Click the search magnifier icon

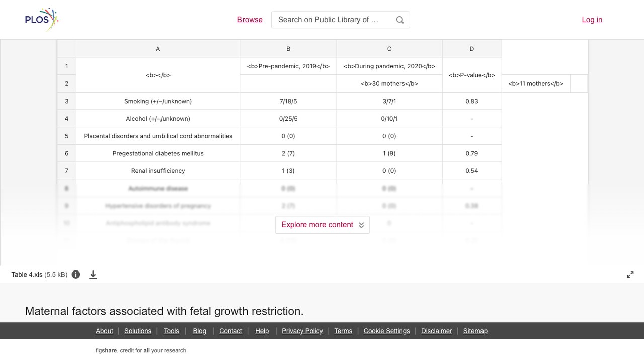(400, 20)
